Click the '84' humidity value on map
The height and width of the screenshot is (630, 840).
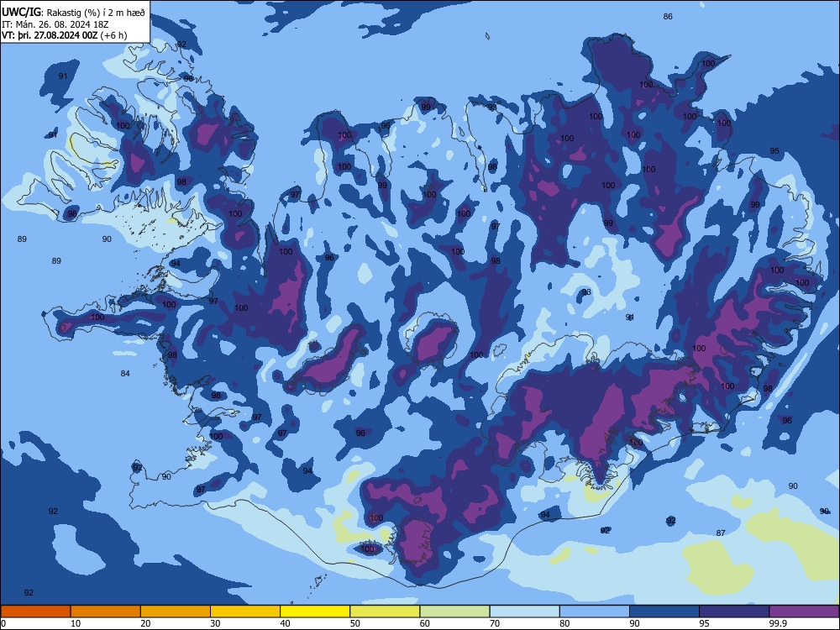pyautogui.click(x=125, y=374)
